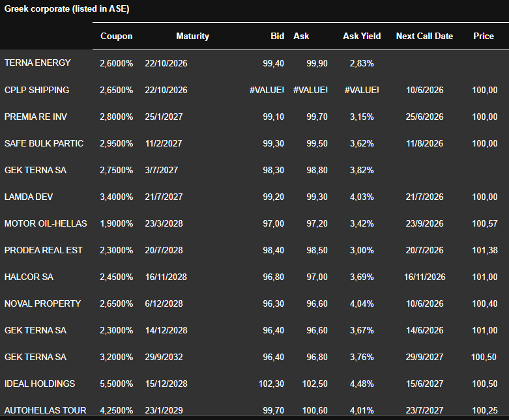The image size is (509, 420).
Task: Click NOVAL PROPERTY ask yield 4,04%
Action: (x=362, y=303)
